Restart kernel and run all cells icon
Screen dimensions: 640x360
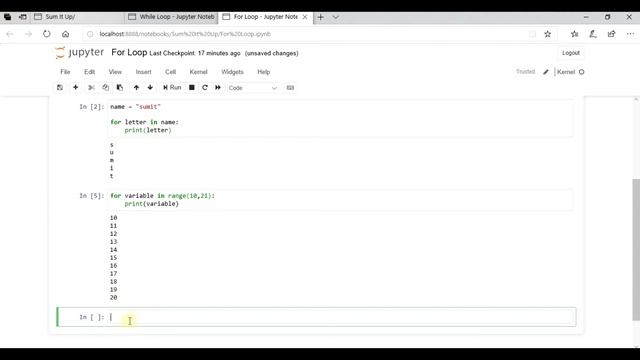tap(218, 87)
